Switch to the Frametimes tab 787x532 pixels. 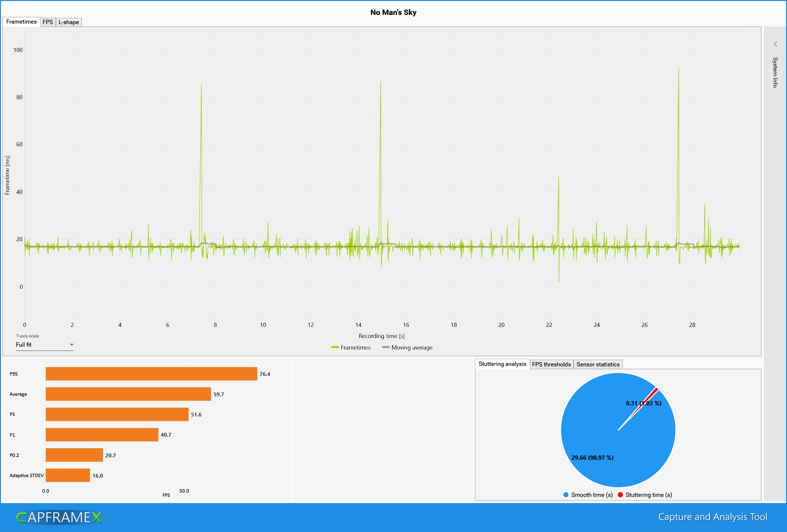point(21,22)
